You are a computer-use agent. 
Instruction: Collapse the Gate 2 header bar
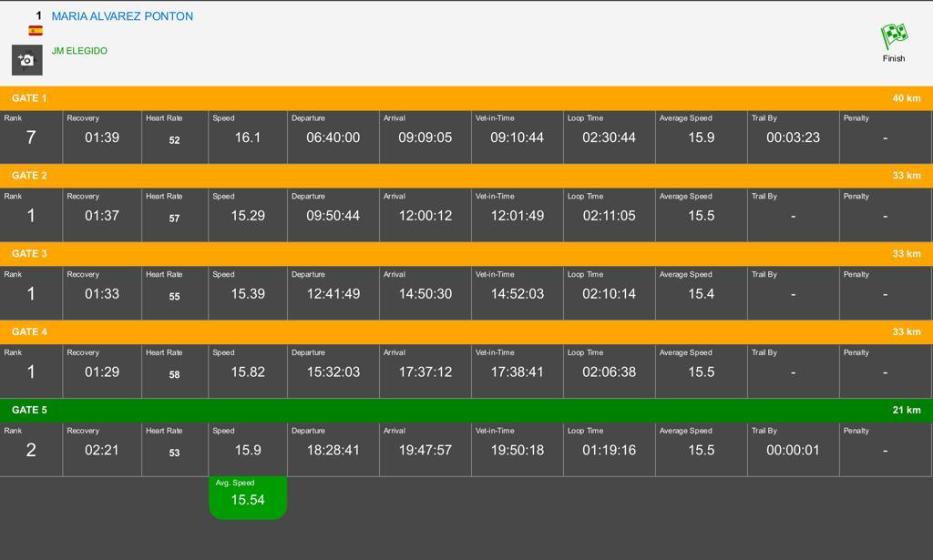pos(466,176)
